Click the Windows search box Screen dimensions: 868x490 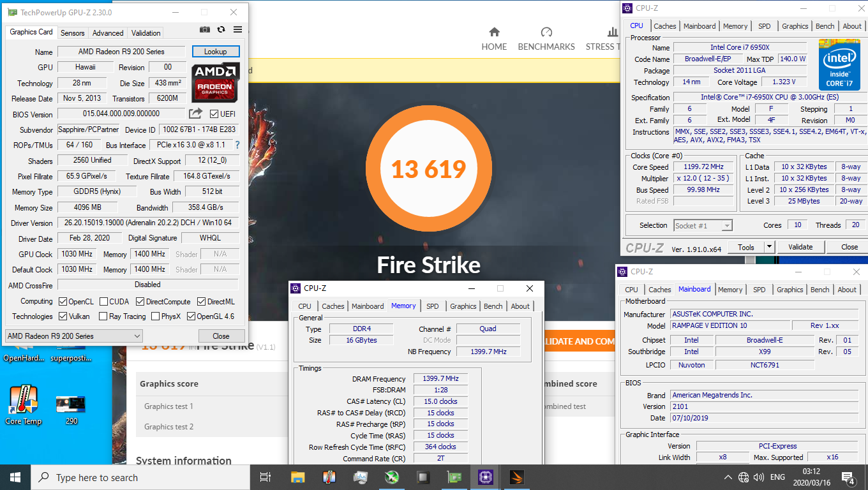(142, 477)
